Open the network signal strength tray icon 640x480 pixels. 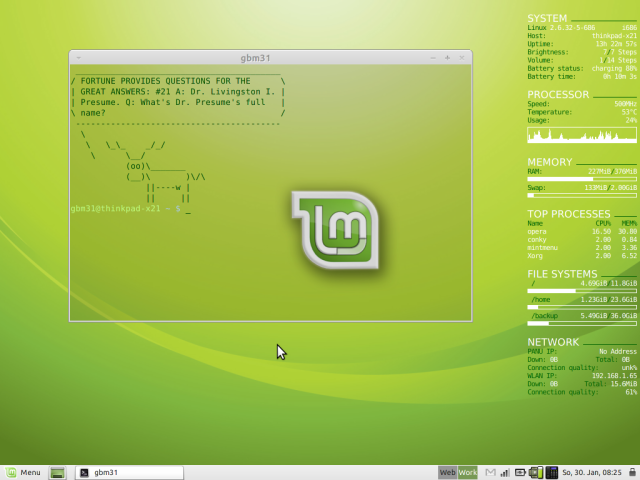[x=505, y=473]
